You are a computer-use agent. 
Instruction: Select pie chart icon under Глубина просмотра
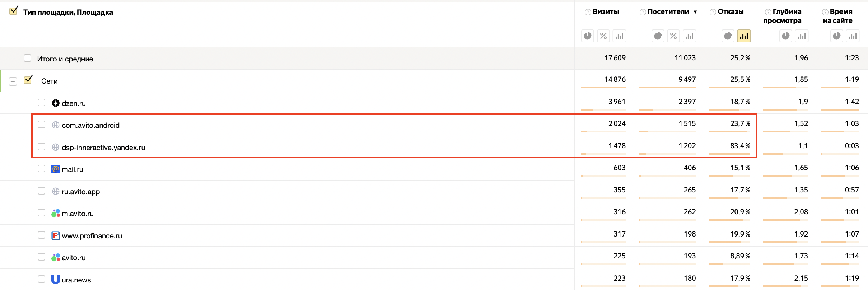click(786, 36)
